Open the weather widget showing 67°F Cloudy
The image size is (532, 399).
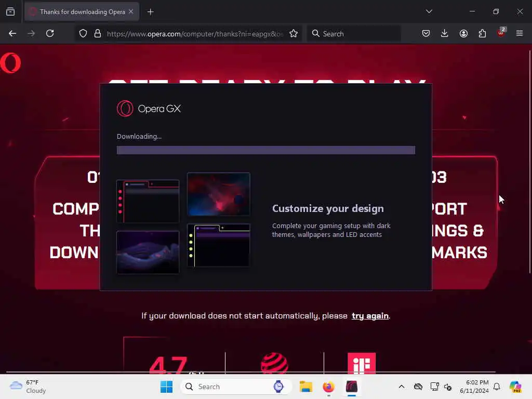[x=28, y=387]
